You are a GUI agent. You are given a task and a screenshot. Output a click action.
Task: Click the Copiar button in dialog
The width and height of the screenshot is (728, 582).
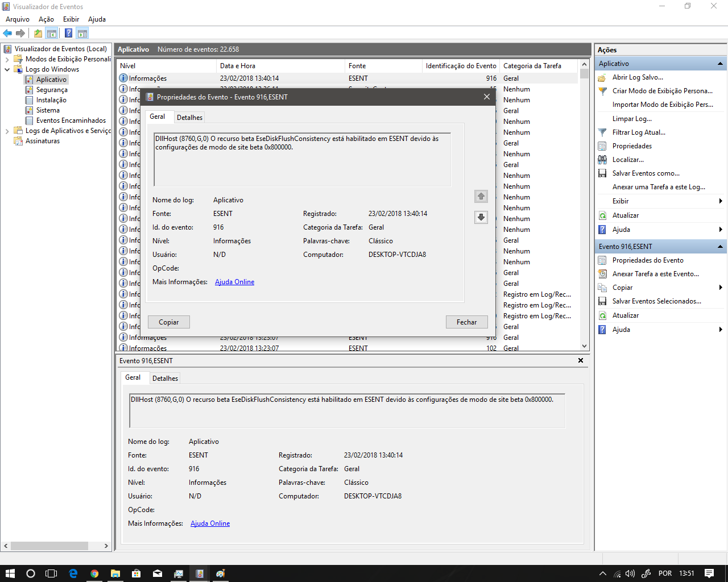click(168, 322)
